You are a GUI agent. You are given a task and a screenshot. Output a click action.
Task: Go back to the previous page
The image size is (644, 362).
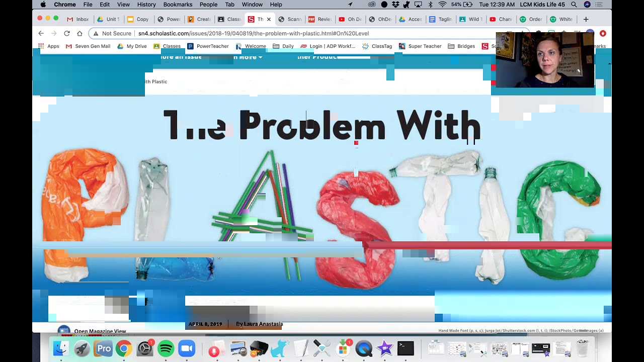[x=41, y=33]
